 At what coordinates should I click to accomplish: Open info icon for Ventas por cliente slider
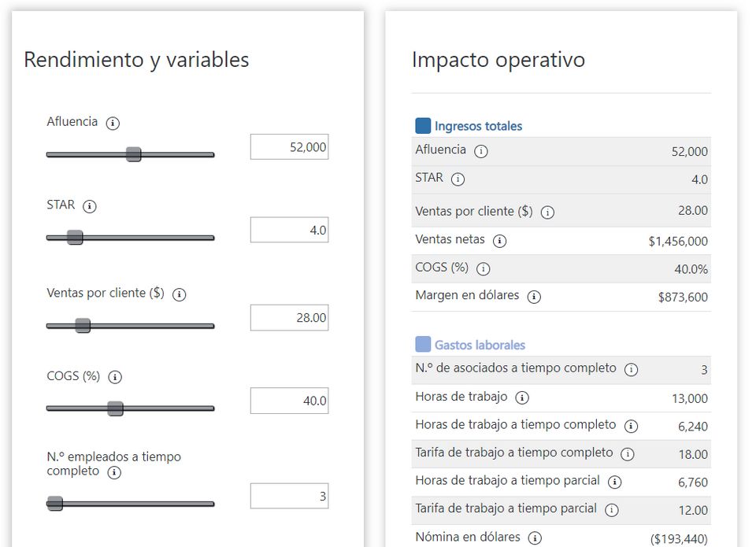(x=179, y=294)
